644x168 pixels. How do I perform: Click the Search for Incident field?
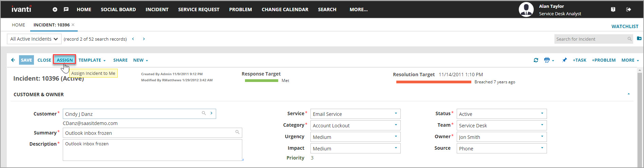pos(590,39)
